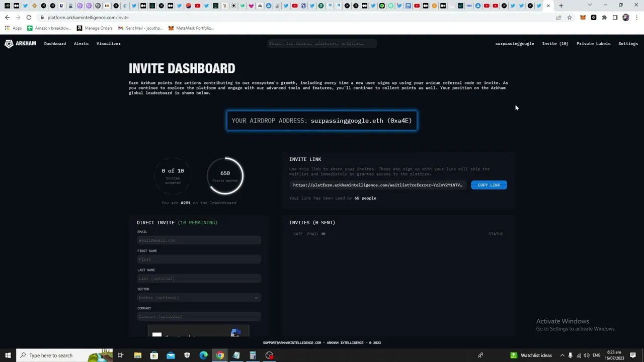
Task: Open the Alerts page
Action: 81,44
